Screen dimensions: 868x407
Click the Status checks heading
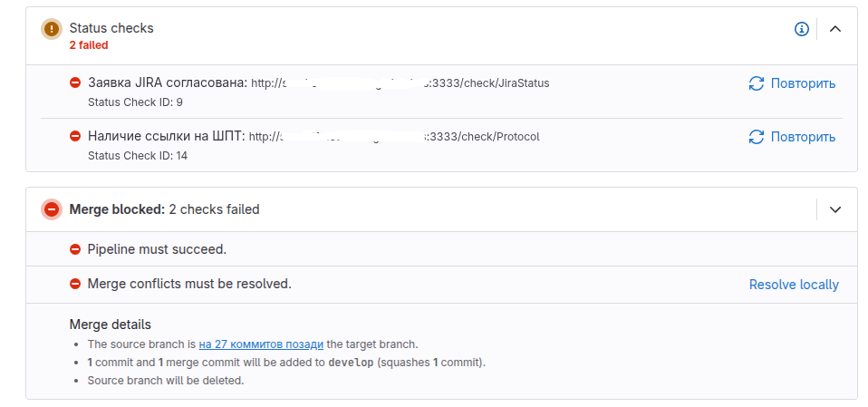(x=111, y=28)
